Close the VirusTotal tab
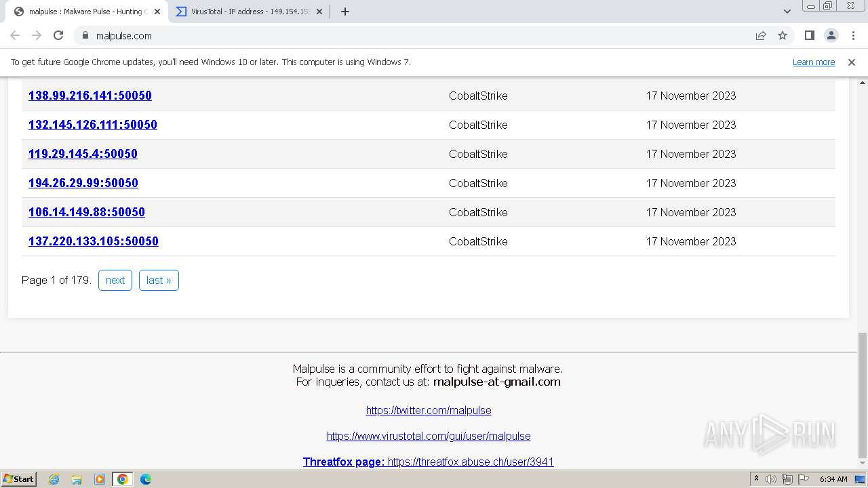The height and width of the screenshot is (488, 868). 319,12
